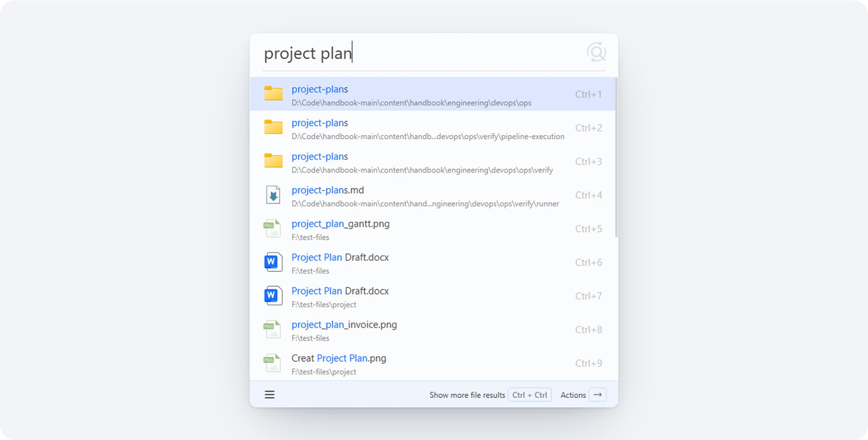Click PNG icon of project_plan_invoice.png
This screenshot has width=868, height=440.
tap(272, 330)
